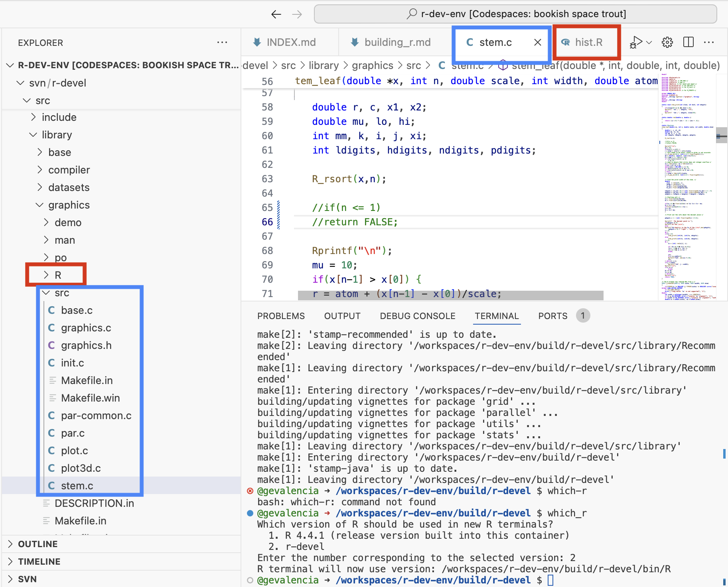Expand the TIMELINE section
Image resolution: width=728 pixels, height=587 pixels.
pos(39,561)
